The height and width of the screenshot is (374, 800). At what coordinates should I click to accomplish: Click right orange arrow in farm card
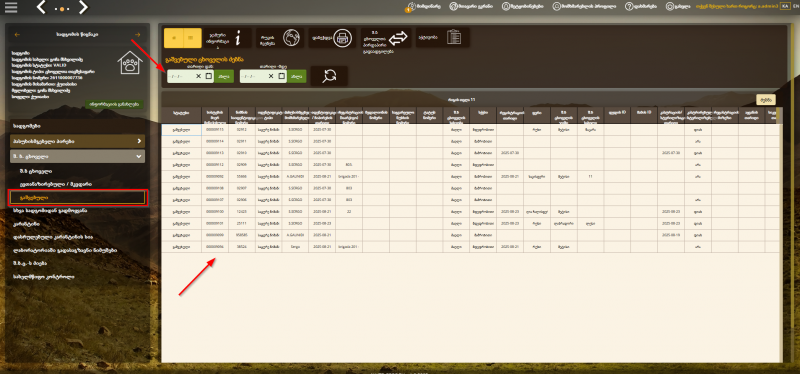coord(137,35)
